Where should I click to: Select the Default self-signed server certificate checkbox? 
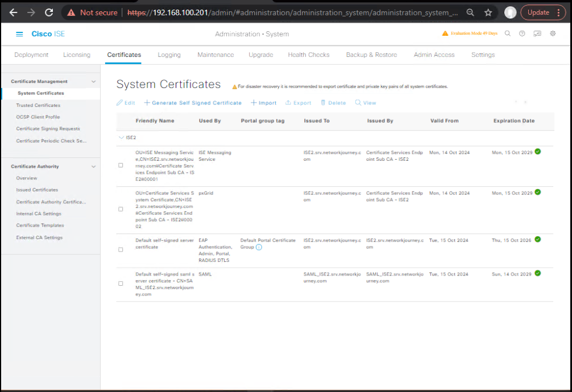point(121,250)
